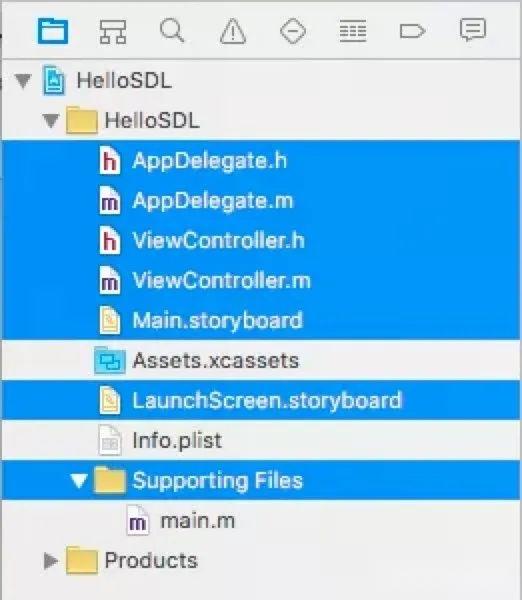Collapse the HelloSDL project root
Screen dimensions: 522x600
23,81
